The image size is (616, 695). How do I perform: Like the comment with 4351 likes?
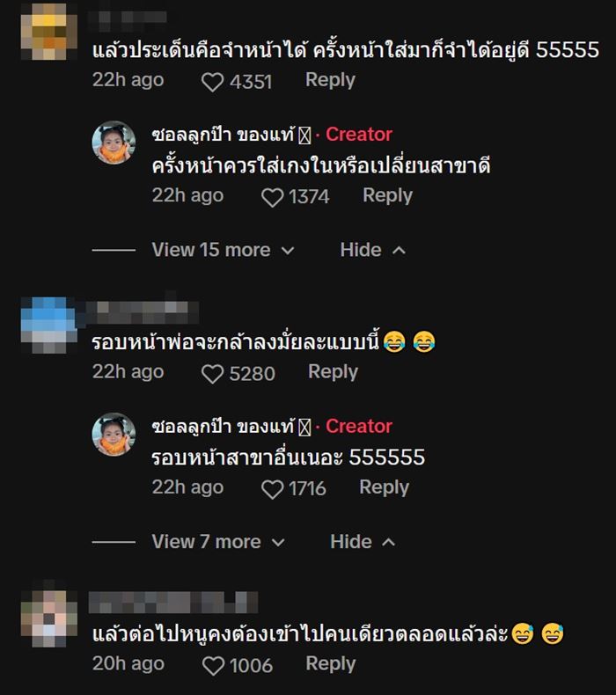(212, 82)
